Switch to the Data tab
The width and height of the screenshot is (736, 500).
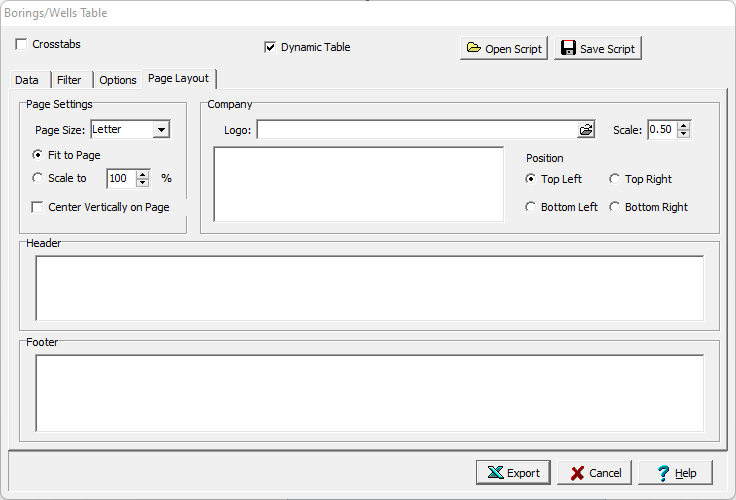tap(27, 80)
